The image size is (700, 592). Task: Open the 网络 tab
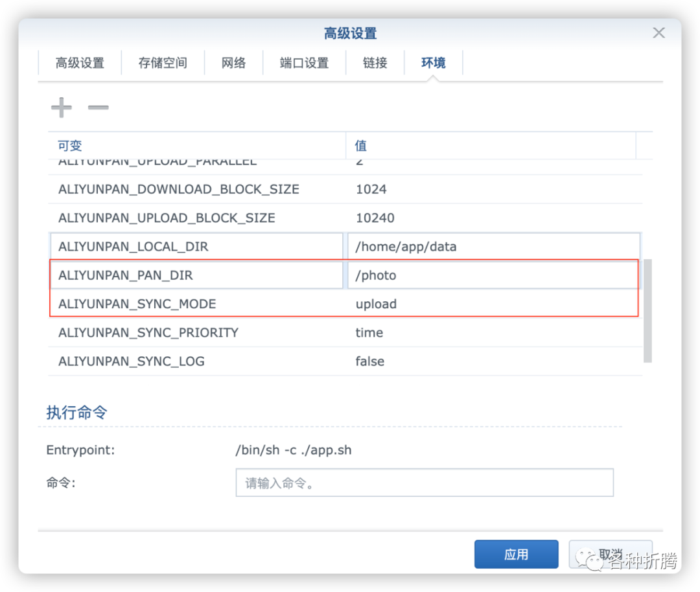[x=233, y=63]
